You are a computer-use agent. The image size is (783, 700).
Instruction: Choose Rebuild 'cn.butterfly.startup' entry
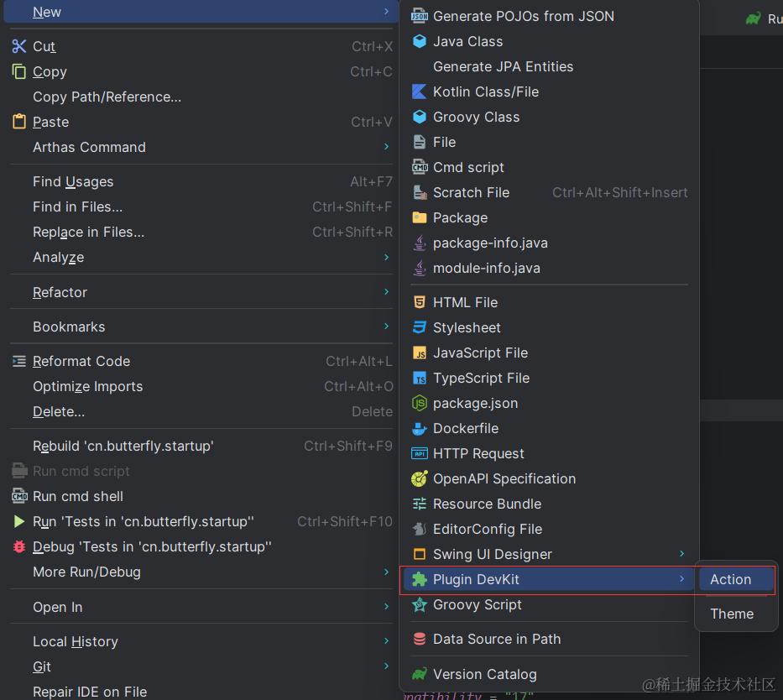tap(201, 446)
